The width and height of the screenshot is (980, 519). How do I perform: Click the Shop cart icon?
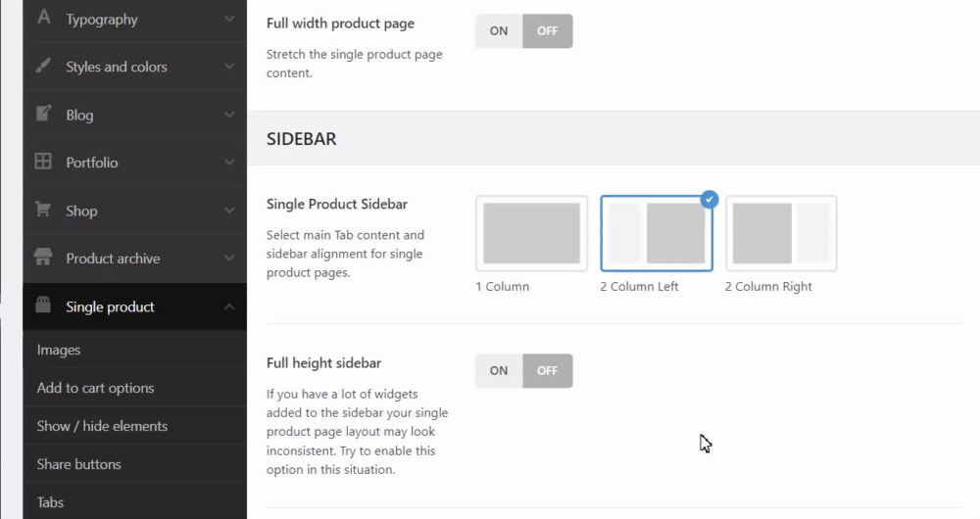pyautogui.click(x=43, y=211)
